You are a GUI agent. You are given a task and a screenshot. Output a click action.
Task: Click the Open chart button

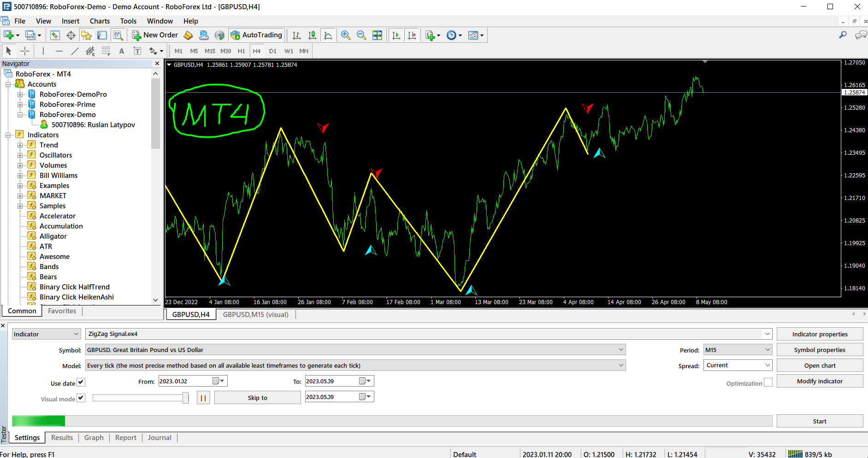[x=820, y=365]
